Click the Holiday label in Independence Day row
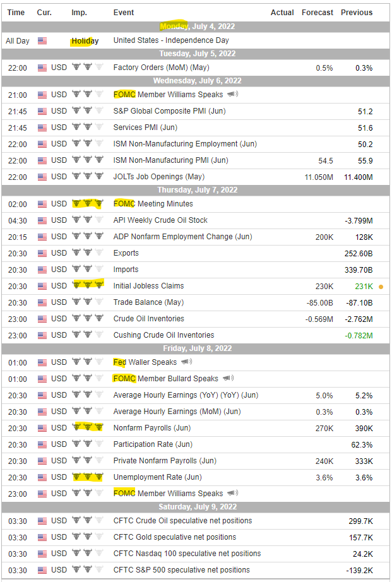This screenshot has width=392, height=582. 85,41
